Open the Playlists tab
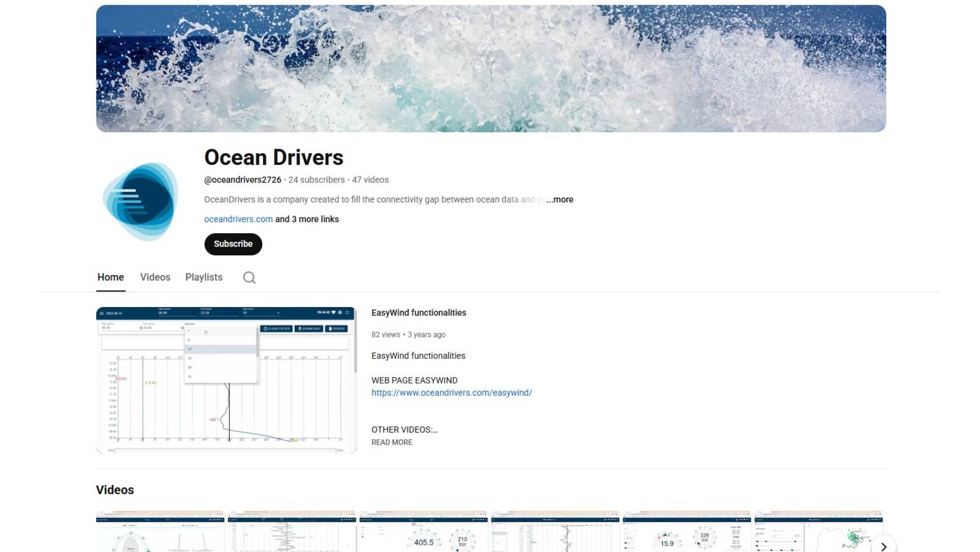This screenshot has height=552, width=980. (x=203, y=277)
